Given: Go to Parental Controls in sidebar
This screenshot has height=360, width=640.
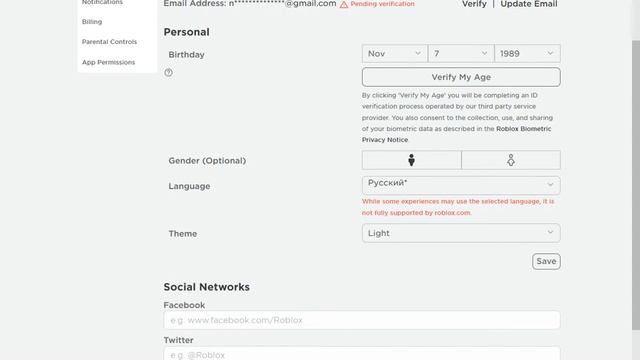Looking at the screenshot, I should [109, 42].
